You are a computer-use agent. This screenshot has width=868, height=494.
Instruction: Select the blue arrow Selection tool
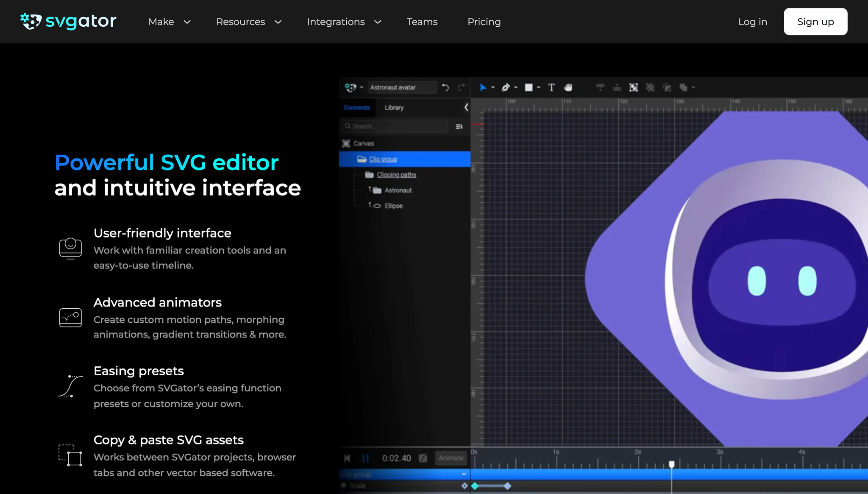pyautogui.click(x=483, y=87)
